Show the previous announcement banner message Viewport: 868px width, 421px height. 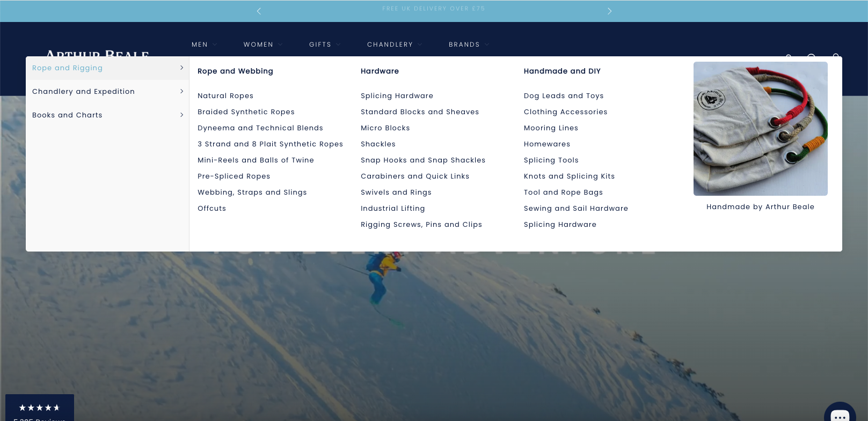[x=259, y=11]
